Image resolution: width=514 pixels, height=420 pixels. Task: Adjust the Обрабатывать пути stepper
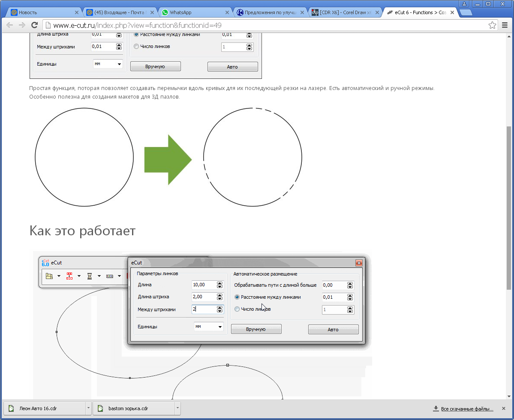pos(350,285)
